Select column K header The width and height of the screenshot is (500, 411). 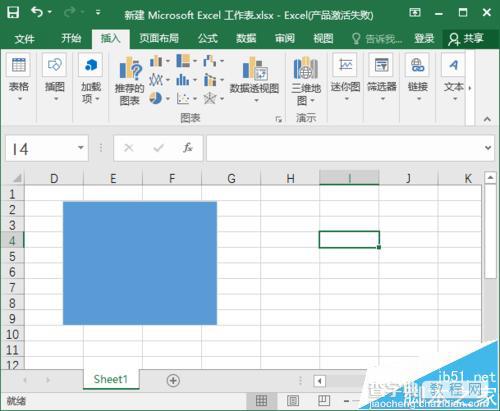[x=468, y=178]
